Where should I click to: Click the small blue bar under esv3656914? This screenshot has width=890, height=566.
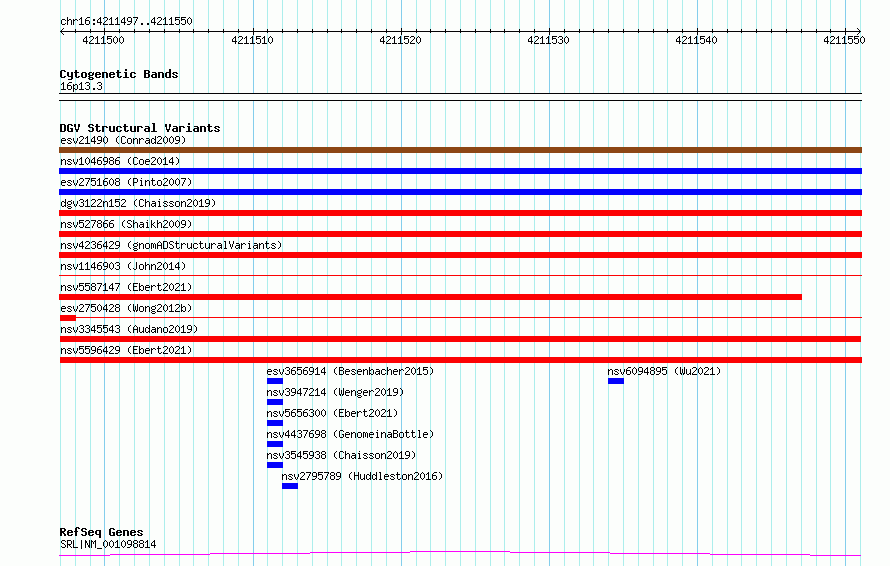[275, 381]
